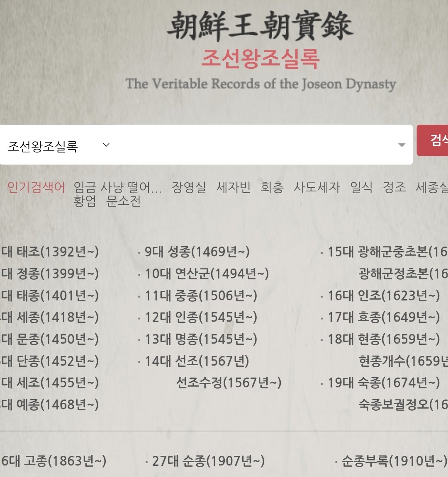Select popular keyword 정조
This screenshot has height=477, width=448.
tap(394, 187)
